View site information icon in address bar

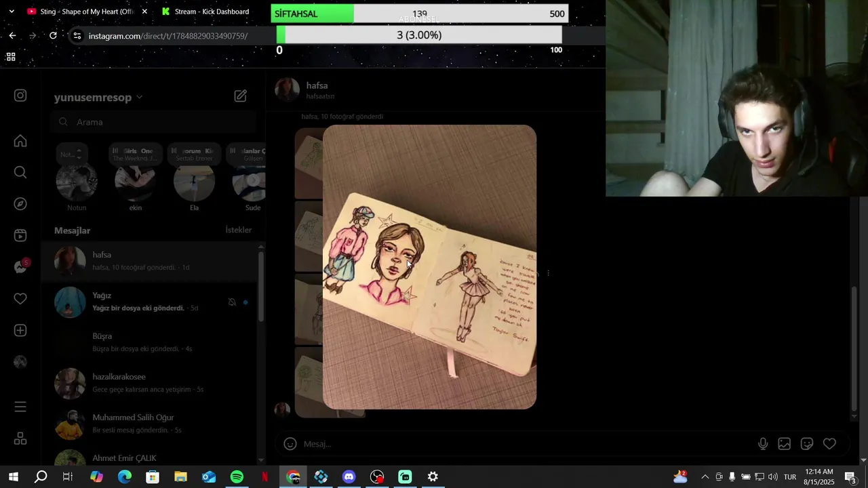[77, 36]
